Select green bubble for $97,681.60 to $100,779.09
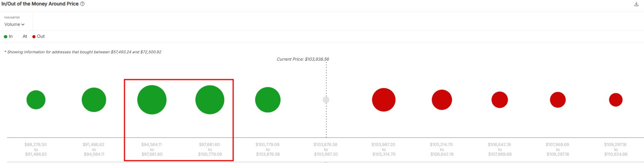The width and height of the screenshot is (644, 163). (210, 100)
